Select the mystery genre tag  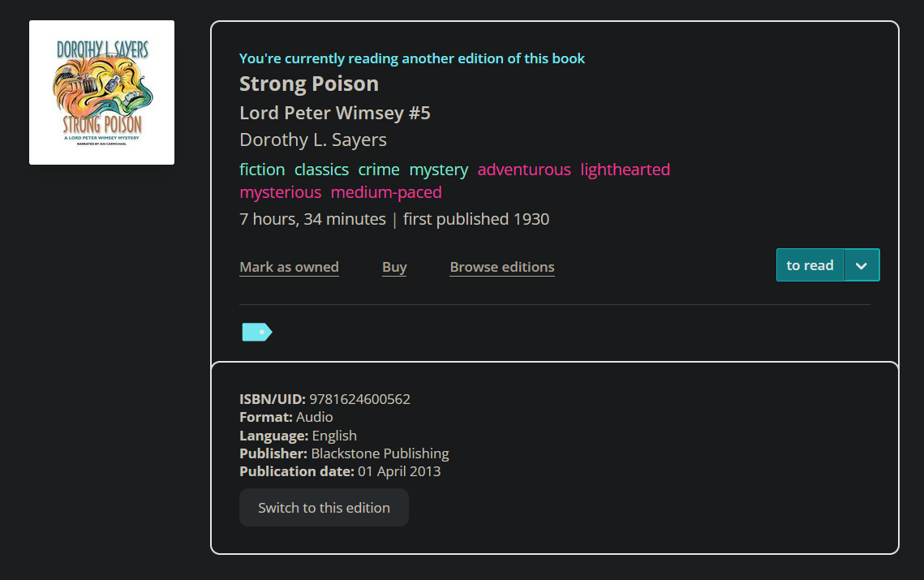pyautogui.click(x=438, y=170)
